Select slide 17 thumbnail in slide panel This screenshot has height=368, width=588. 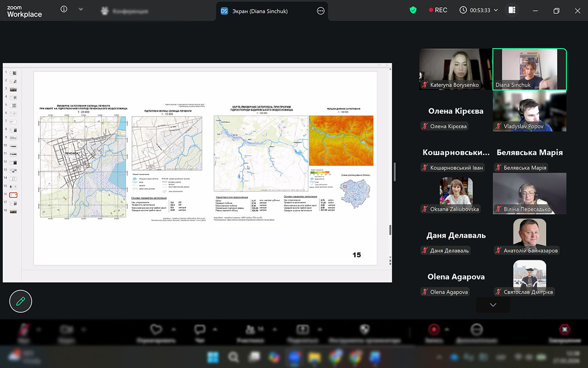click(x=13, y=202)
